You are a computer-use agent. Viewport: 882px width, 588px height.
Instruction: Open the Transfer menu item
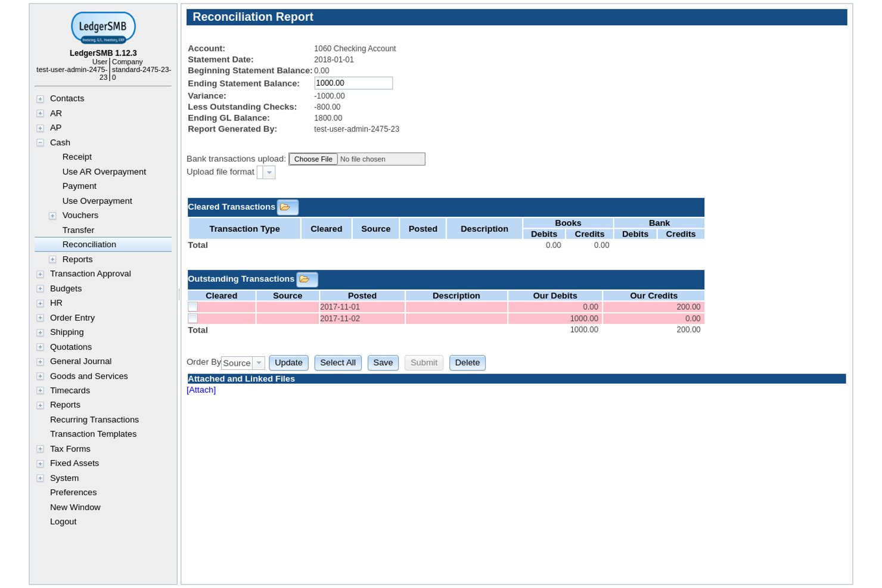point(78,230)
